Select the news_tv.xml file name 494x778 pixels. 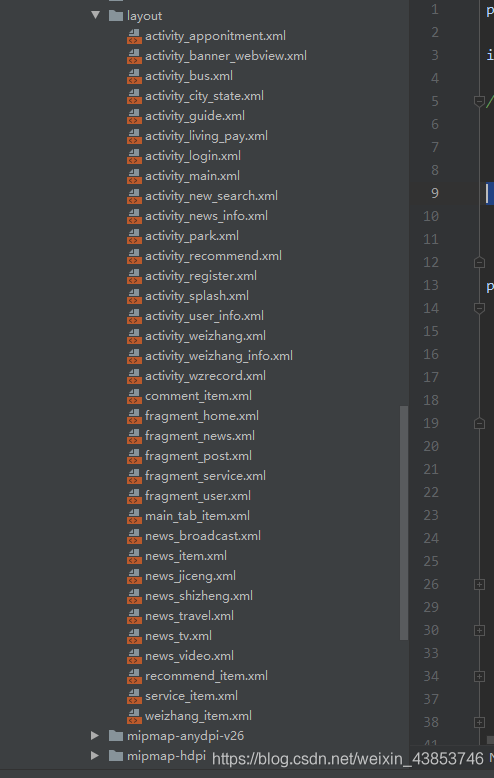click(x=179, y=636)
